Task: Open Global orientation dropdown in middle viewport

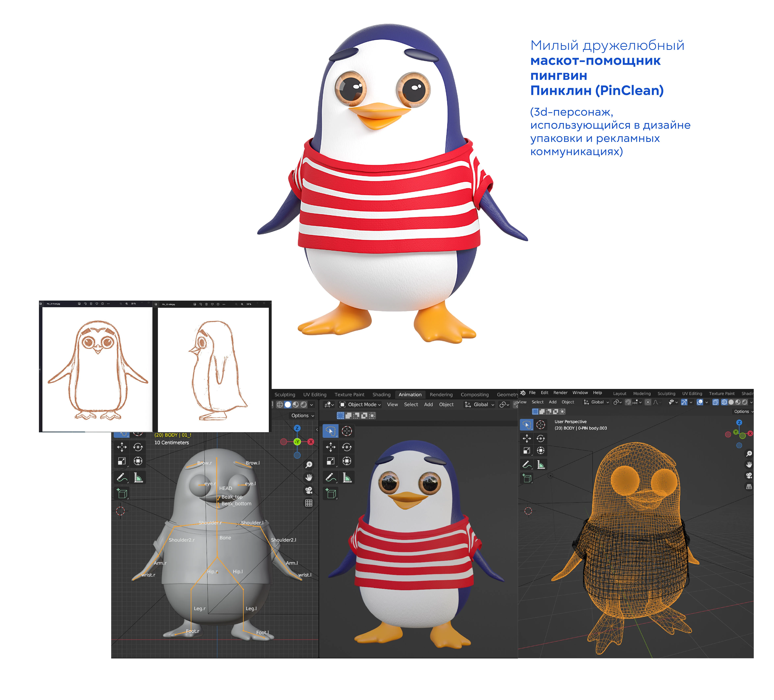Action: (x=480, y=404)
